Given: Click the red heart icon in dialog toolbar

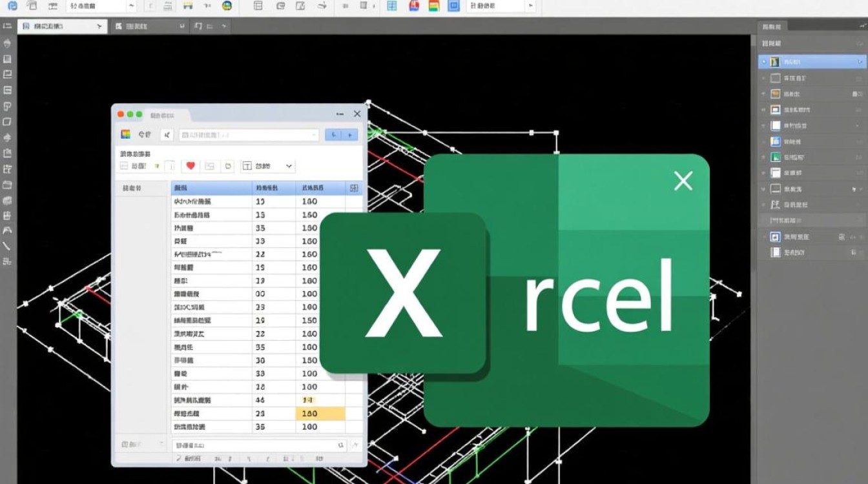Looking at the screenshot, I should tap(190, 166).
